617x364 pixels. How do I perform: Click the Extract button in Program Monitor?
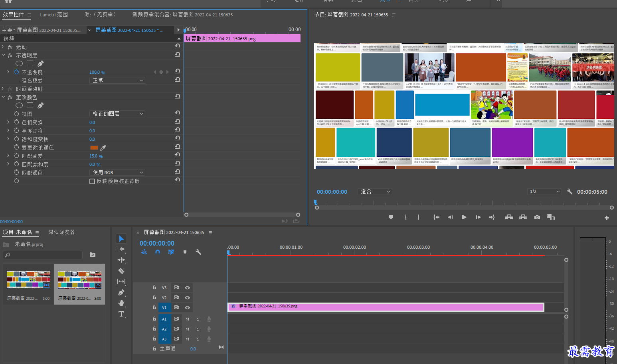523,217
